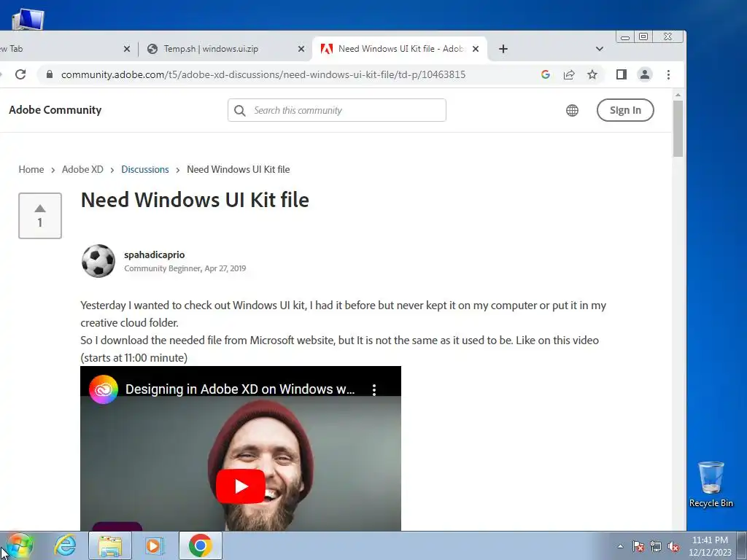Click the magnifier search icon
747x560 pixels.
coord(239,111)
